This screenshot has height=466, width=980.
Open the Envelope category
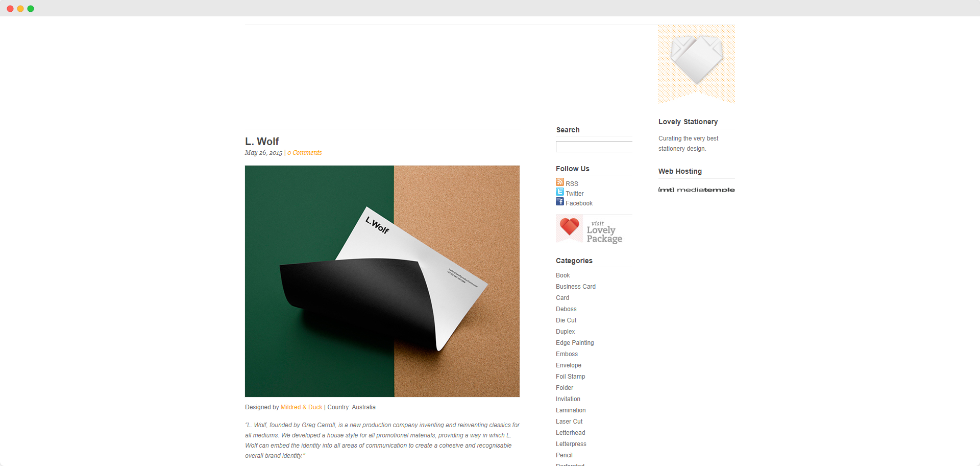point(569,365)
